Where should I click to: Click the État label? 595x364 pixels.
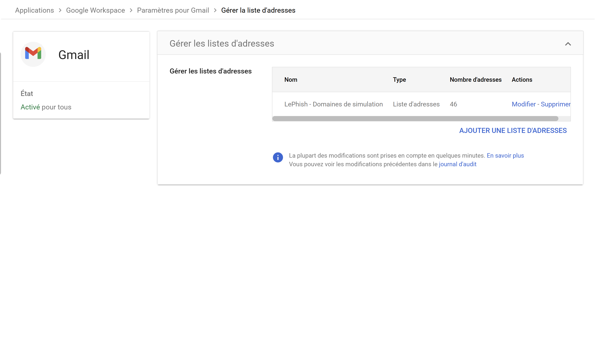click(27, 93)
